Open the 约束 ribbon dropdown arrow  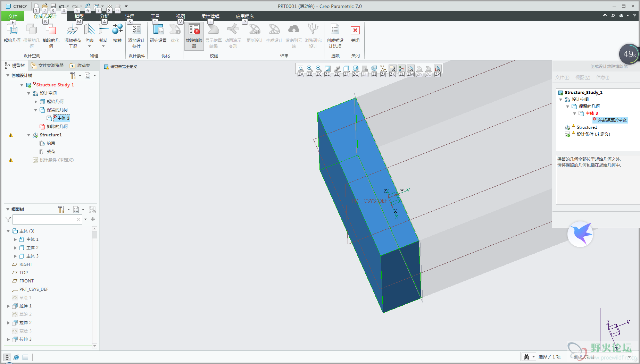pos(90,46)
